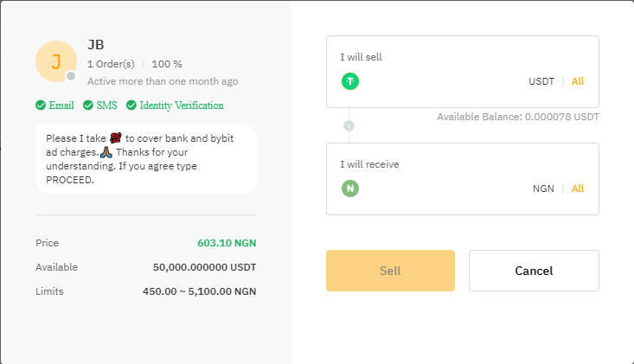Click the swap connector between sell and receive
Screen dimensions: 634x364
[349, 125]
